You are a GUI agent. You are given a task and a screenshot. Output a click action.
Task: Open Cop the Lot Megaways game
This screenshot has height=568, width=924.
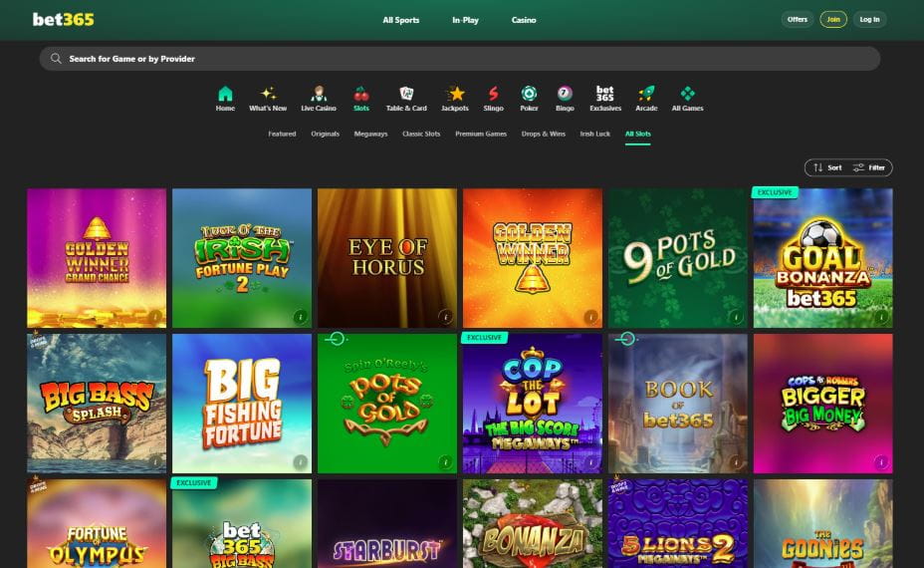click(x=532, y=404)
